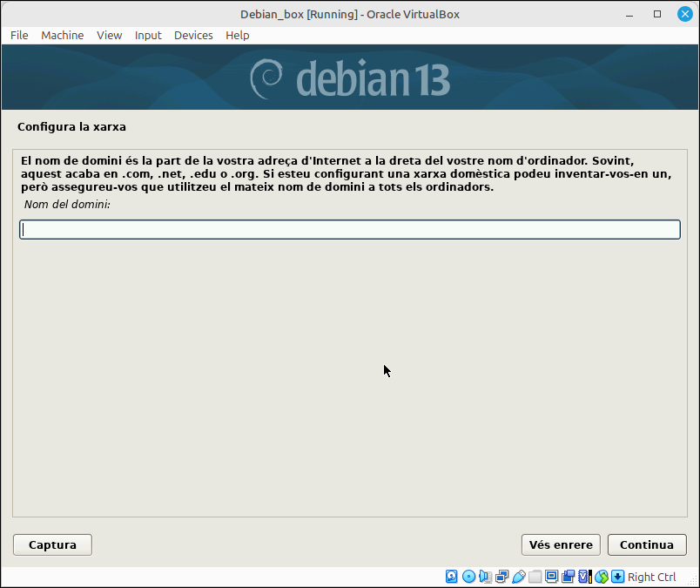Open the File menu
The image size is (700, 588).
[x=19, y=36]
